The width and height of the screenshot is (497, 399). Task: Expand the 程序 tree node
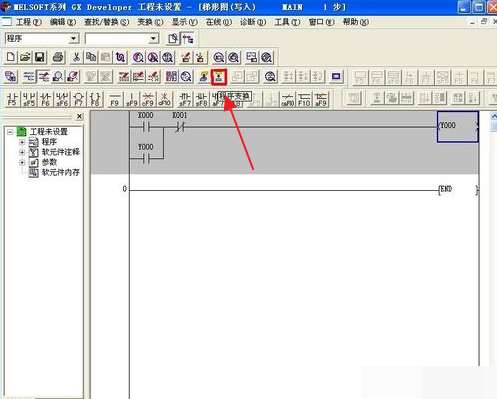(22, 142)
